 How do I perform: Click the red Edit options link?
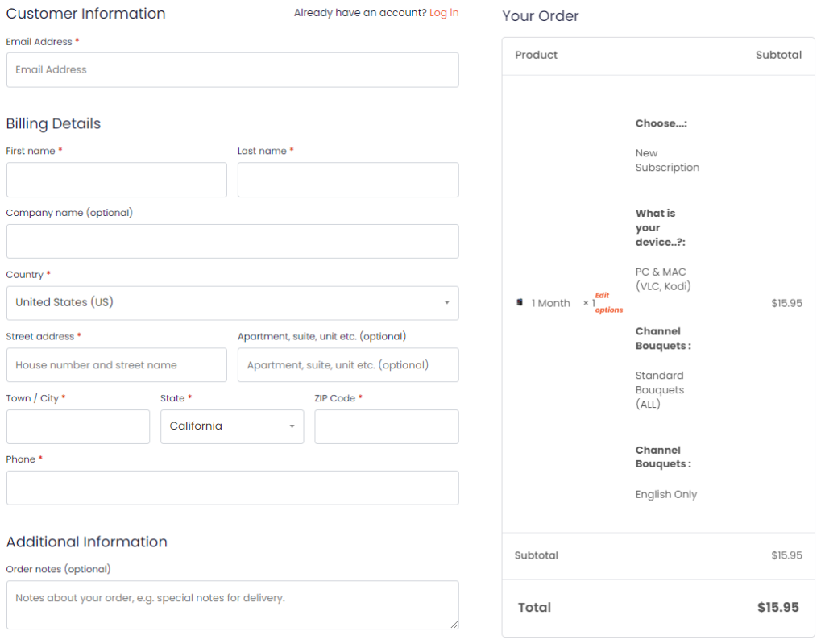click(608, 303)
